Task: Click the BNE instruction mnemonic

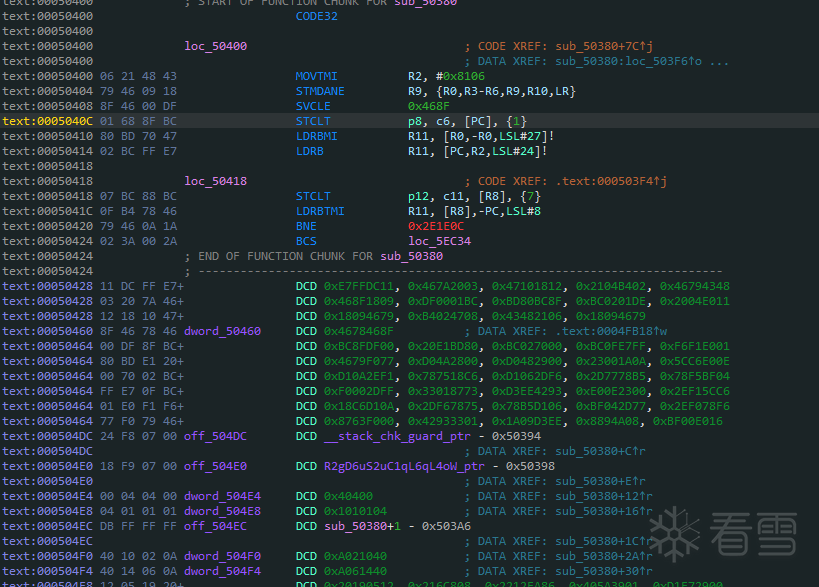Action: click(x=306, y=226)
